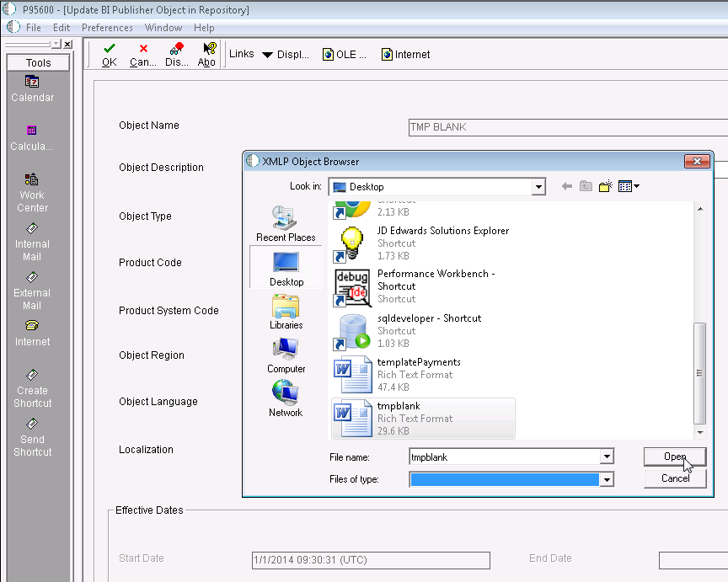The image size is (728, 582).
Task: Open the Edit menu
Action: (62, 28)
